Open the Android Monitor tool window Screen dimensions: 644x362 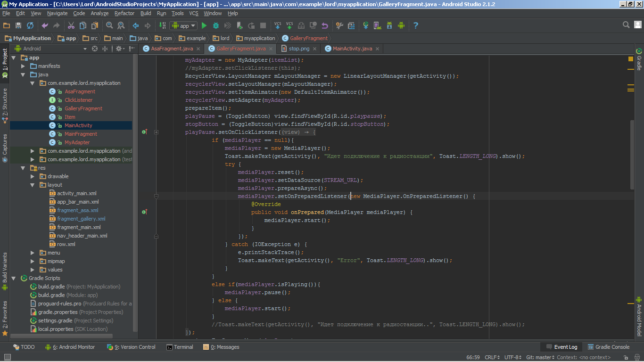70,347
